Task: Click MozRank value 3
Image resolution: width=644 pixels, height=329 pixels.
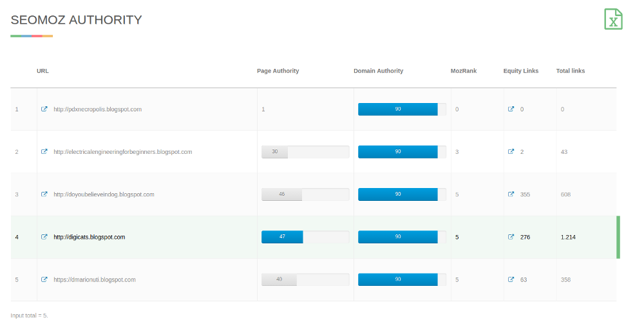Action: pyautogui.click(x=457, y=152)
